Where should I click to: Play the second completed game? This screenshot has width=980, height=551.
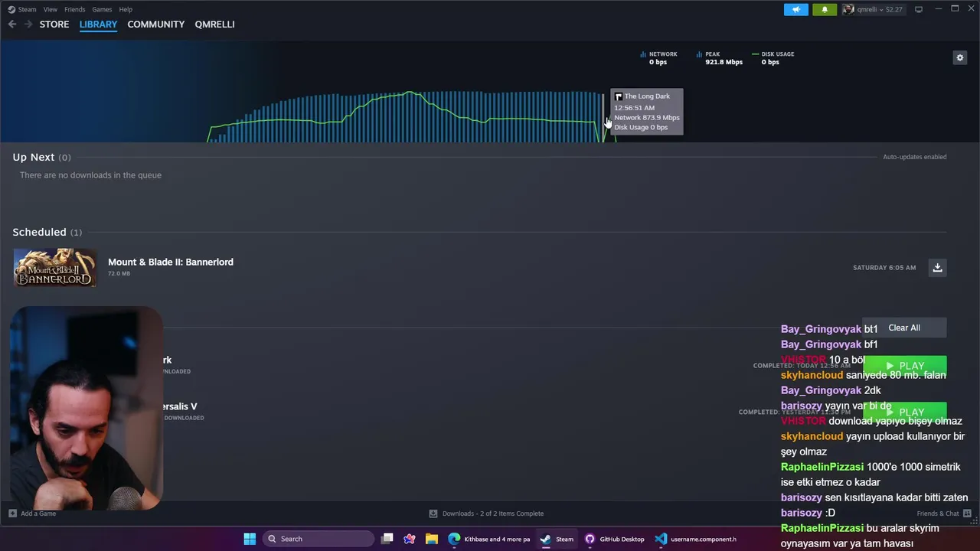pos(905,412)
